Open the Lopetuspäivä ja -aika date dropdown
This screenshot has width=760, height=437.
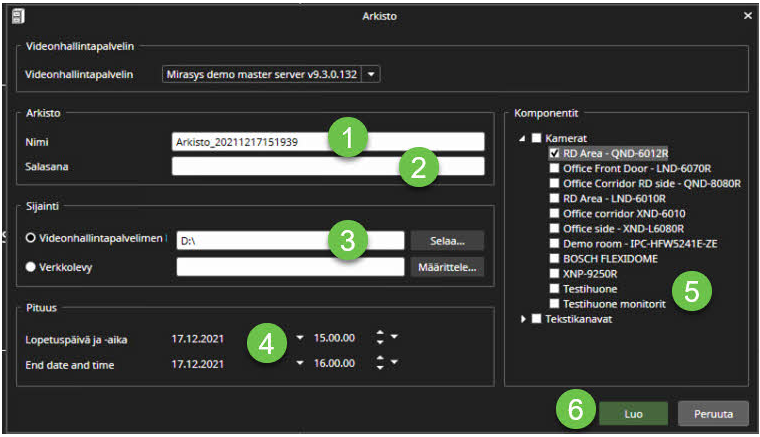300,338
